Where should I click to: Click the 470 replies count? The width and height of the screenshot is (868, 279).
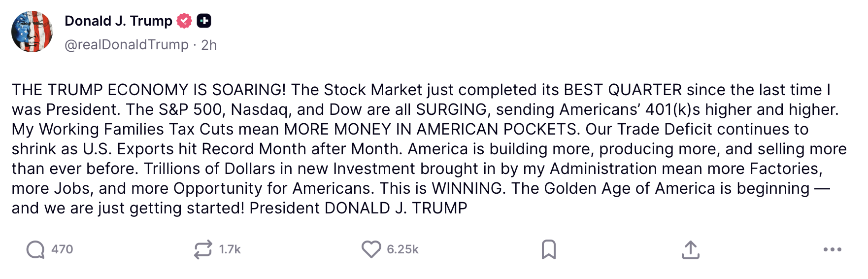[x=62, y=249]
